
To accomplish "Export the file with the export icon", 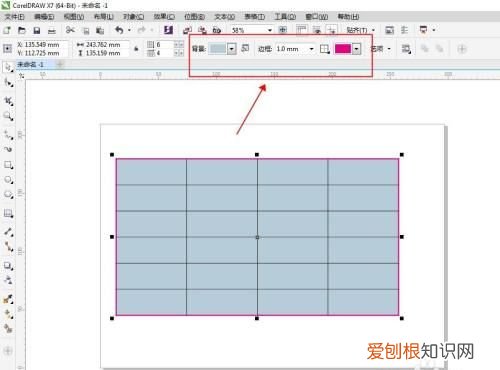I will [202, 31].
